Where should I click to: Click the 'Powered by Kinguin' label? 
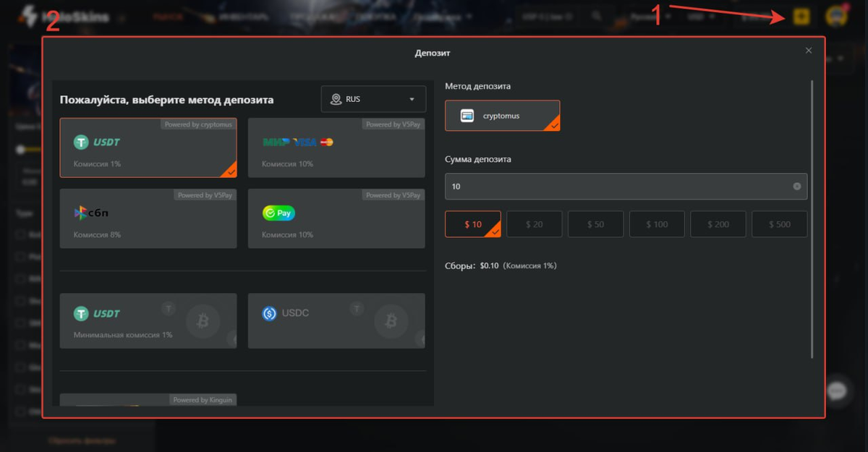(203, 400)
